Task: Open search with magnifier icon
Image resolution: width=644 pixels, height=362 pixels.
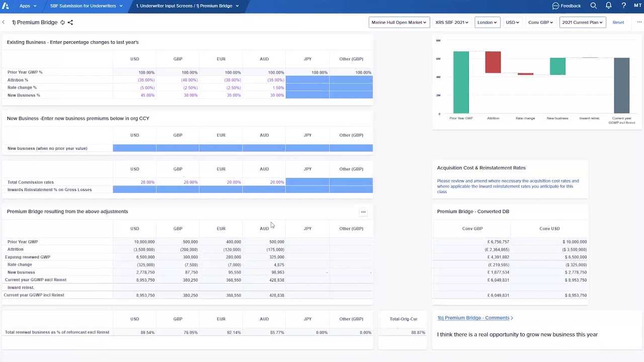Action: (x=594, y=6)
